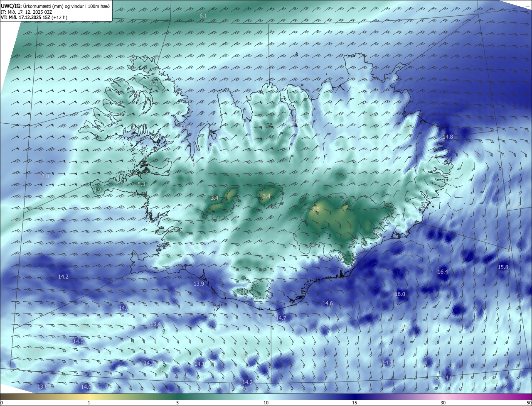The height and width of the screenshot is (406, 532).
Task: Click the 6.6 value label over the Westfjords
Action: pos(153,83)
